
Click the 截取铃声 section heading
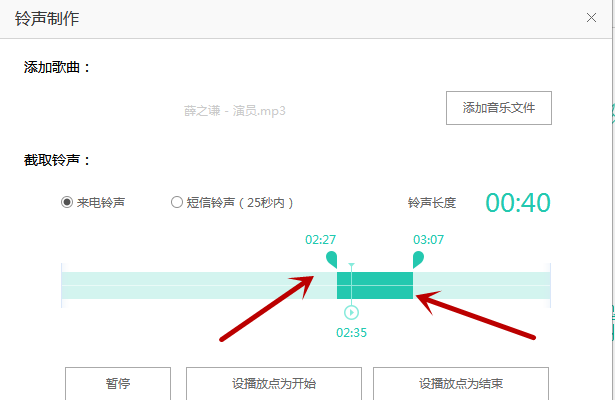(58, 160)
